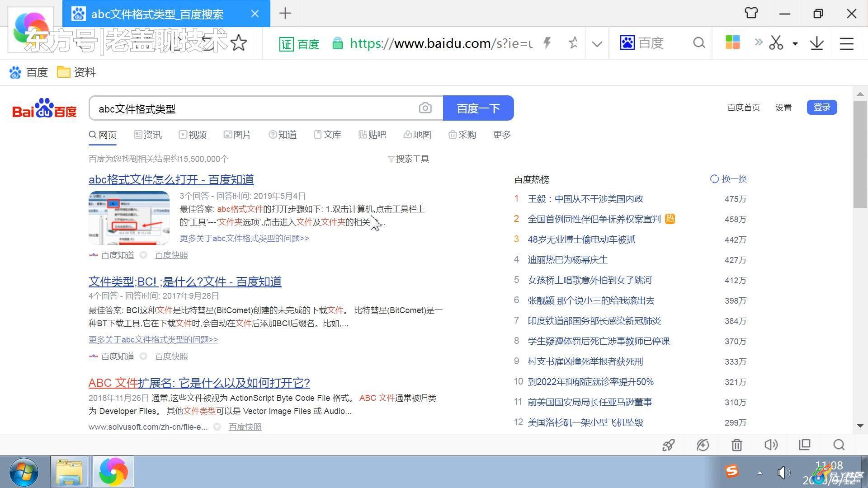Open the 百度 bookmark in bookmarks bar

tap(28, 72)
